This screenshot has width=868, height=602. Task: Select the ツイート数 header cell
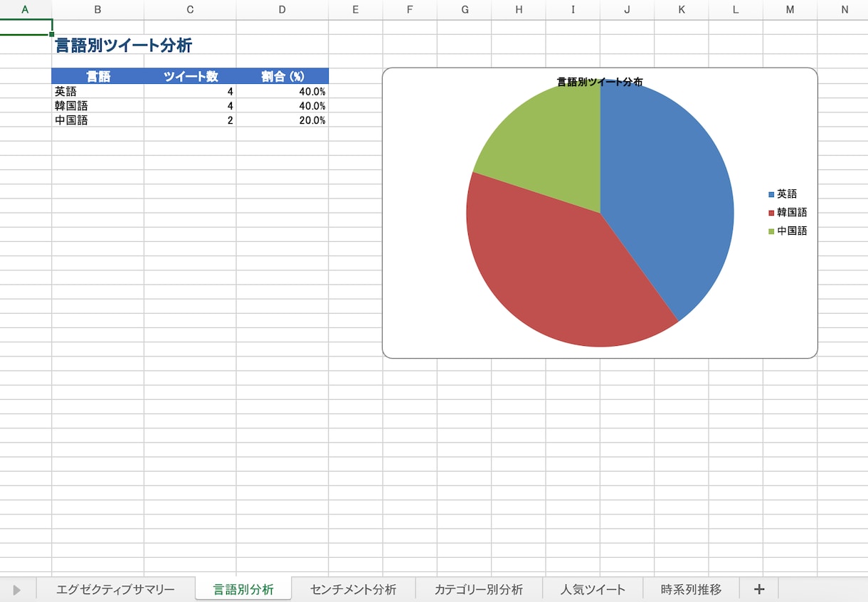(190, 76)
